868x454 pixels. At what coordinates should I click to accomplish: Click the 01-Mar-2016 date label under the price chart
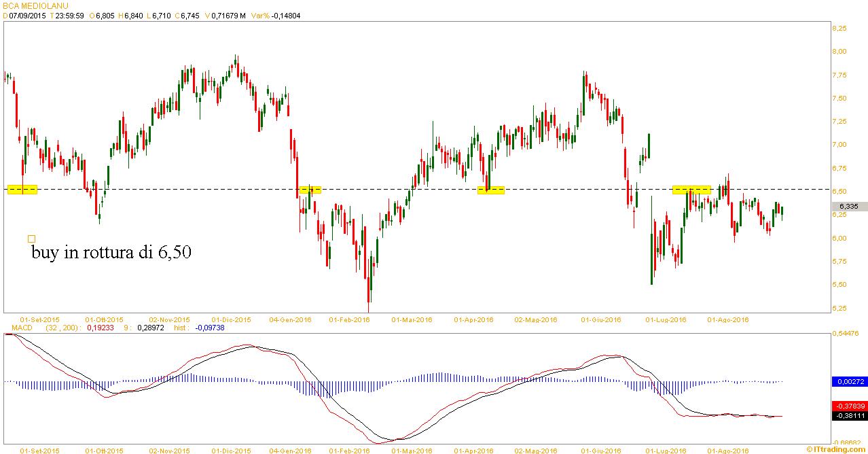coord(412,319)
